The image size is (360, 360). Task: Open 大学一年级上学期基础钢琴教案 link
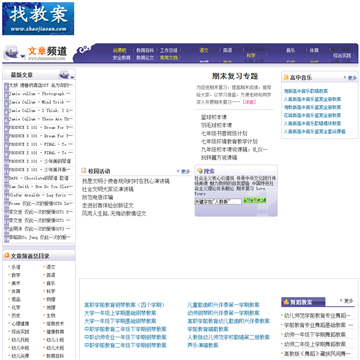coord(120,313)
